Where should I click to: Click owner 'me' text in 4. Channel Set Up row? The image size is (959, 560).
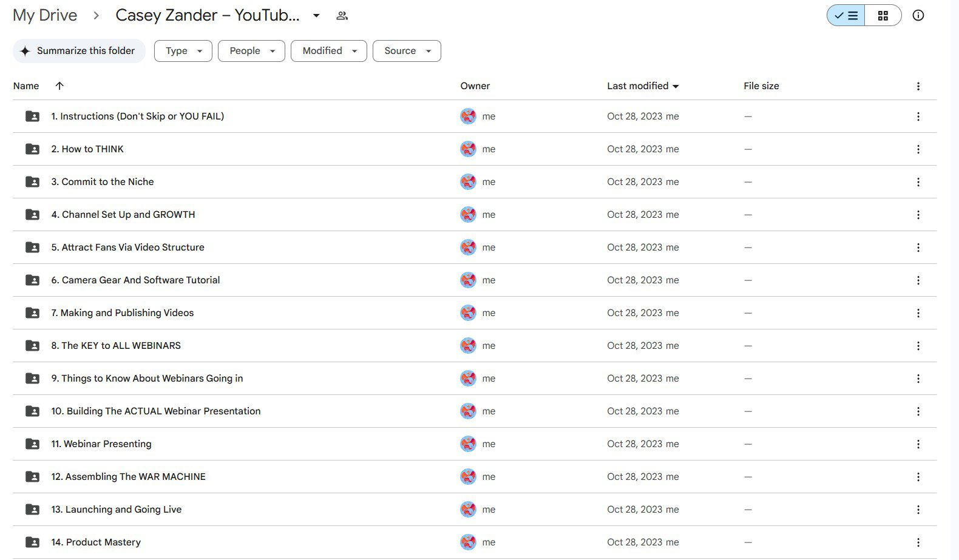click(x=489, y=215)
